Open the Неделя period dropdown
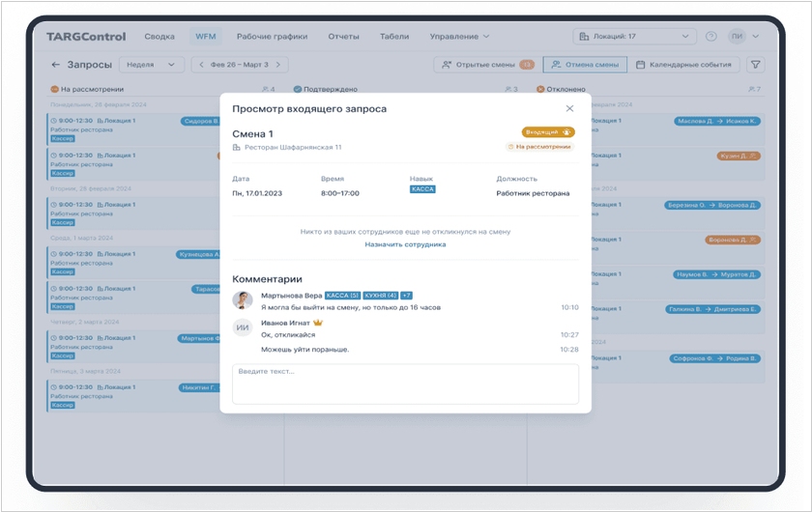This screenshot has width=812, height=512. [x=152, y=65]
